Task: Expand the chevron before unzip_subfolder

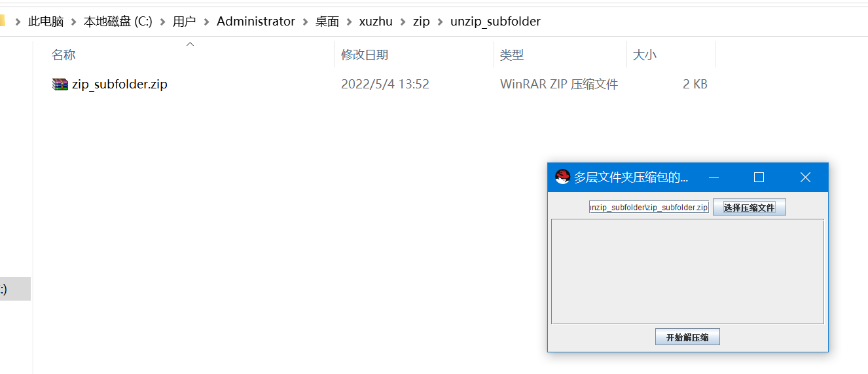Action: 440,22
